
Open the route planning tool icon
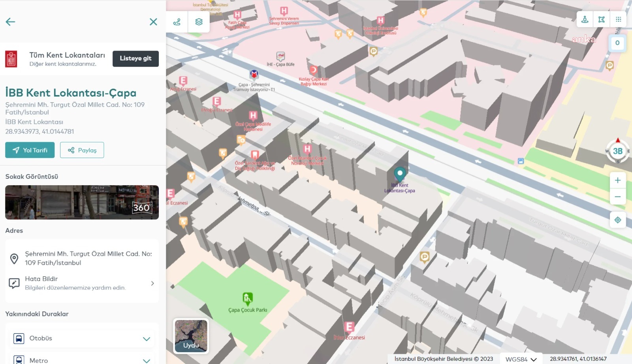177,22
